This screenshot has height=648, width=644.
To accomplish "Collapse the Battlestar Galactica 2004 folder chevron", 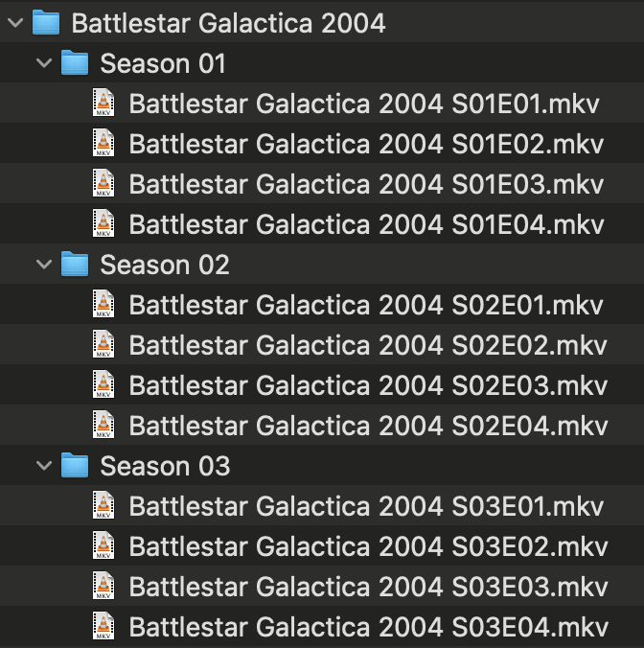I will coord(15,23).
